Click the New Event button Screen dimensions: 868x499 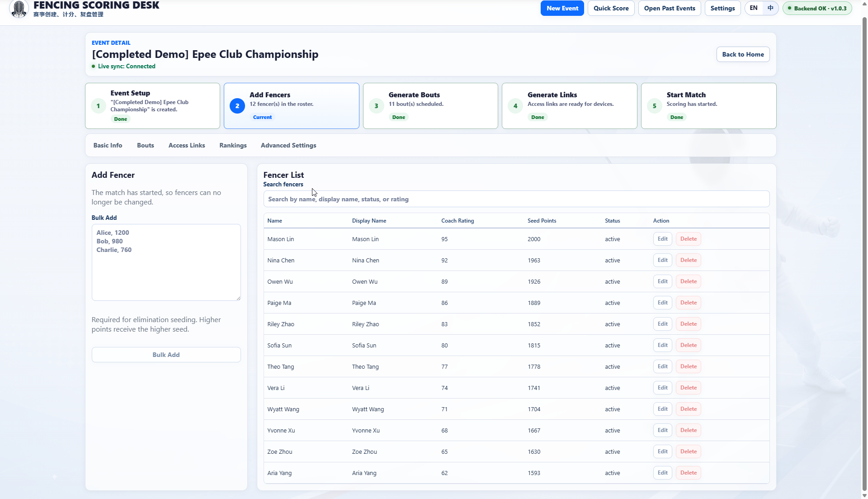tap(562, 8)
